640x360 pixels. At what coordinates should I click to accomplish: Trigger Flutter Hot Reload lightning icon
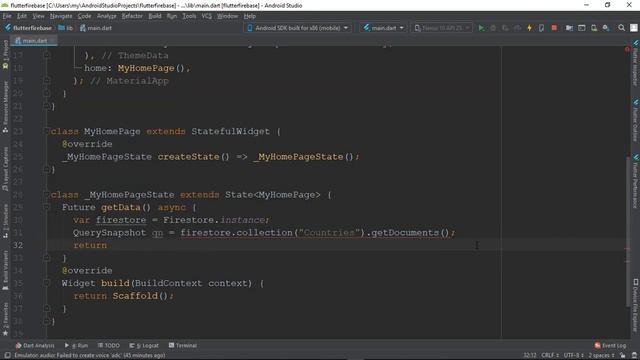[x=529, y=28]
